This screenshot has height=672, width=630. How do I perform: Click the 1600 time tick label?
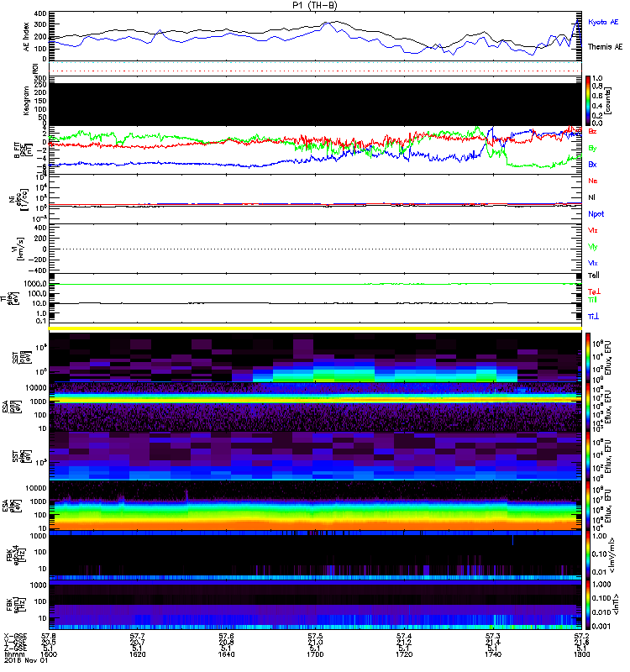pyautogui.click(x=49, y=654)
